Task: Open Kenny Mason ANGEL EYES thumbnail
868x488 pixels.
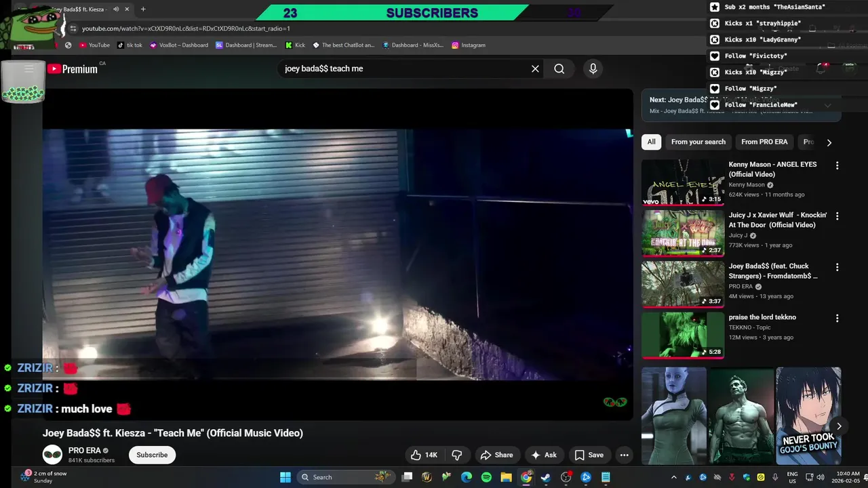Action: click(x=683, y=182)
